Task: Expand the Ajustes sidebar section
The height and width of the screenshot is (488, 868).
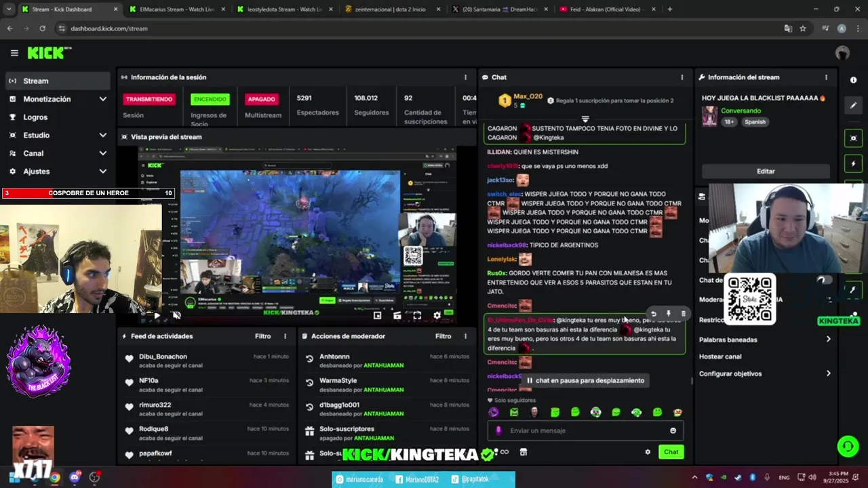Action: click(102, 171)
